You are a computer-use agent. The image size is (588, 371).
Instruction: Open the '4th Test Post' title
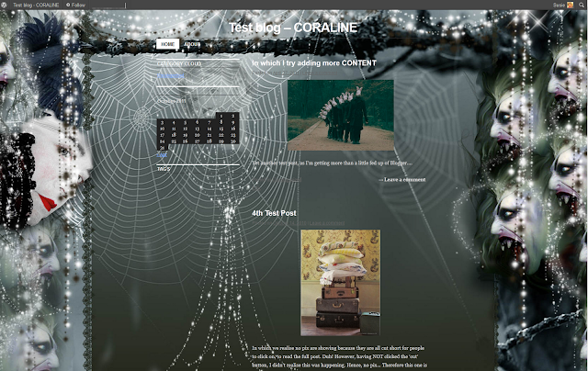[274, 213]
